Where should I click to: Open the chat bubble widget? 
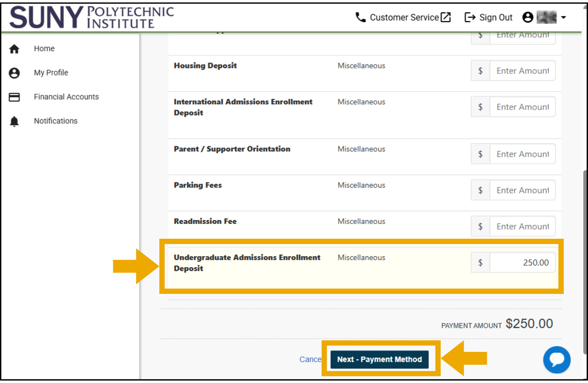[x=556, y=360]
